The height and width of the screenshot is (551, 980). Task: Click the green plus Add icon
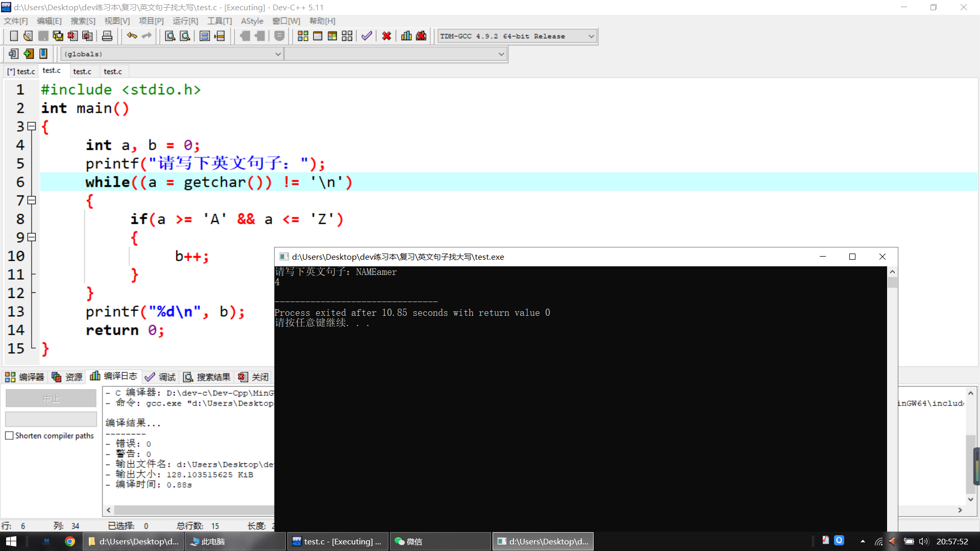point(29,54)
